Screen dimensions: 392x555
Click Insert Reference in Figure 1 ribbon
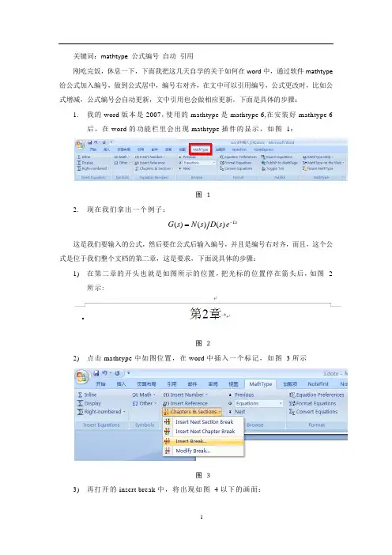[x=150, y=163]
